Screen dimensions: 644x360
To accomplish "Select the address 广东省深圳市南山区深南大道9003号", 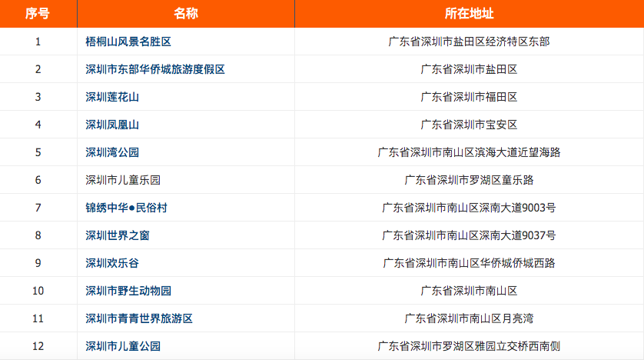I will [x=469, y=208].
